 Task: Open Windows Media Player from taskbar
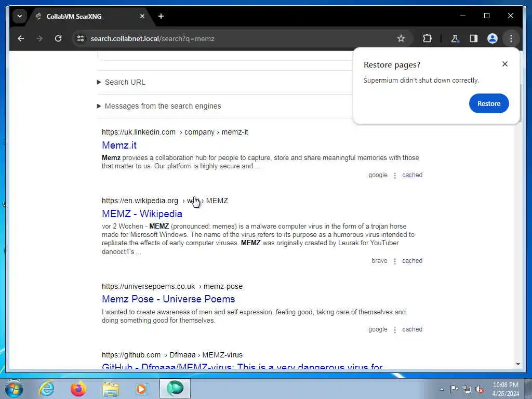141,389
